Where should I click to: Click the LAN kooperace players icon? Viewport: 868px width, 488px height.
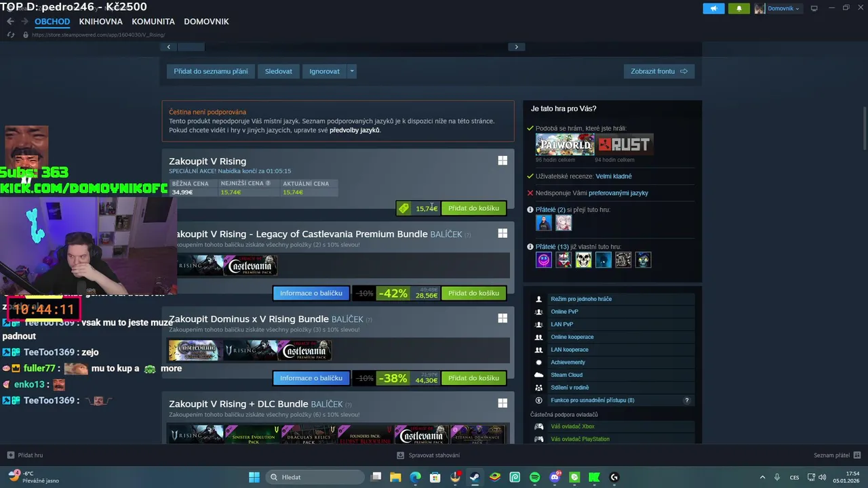pos(538,350)
